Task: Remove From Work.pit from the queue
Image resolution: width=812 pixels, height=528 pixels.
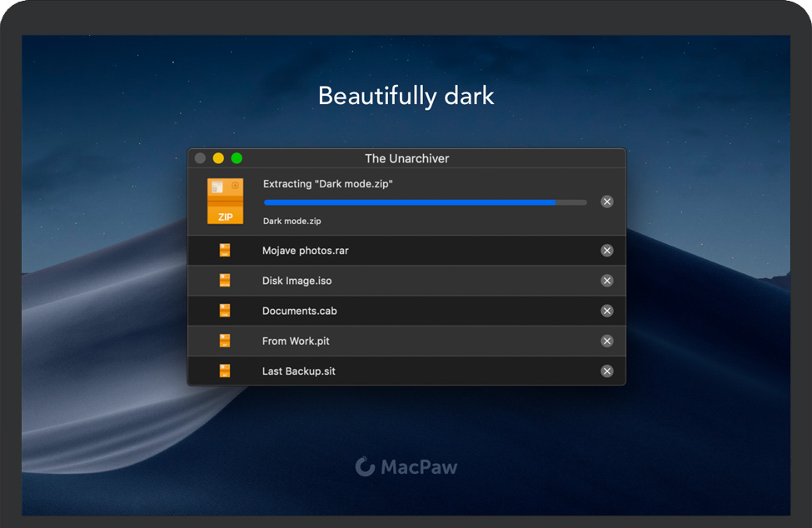Action: click(x=607, y=341)
